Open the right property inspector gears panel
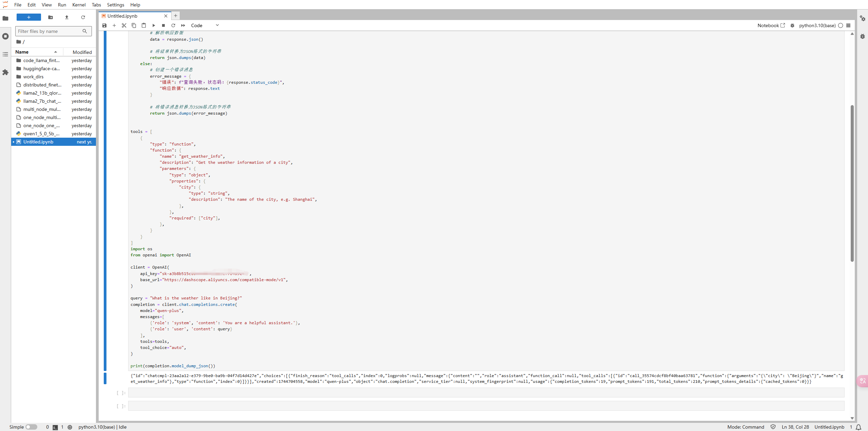 pyautogui.click(x=862, y=18)
